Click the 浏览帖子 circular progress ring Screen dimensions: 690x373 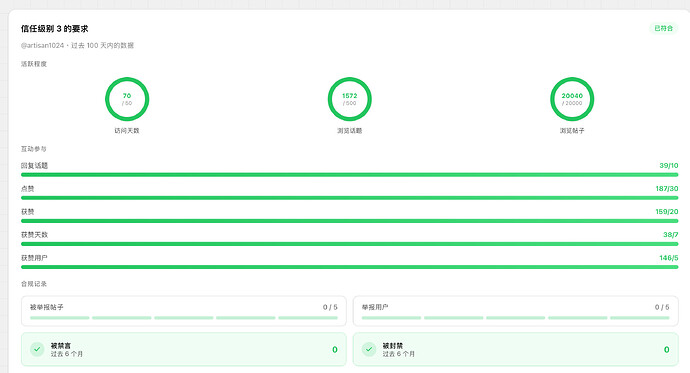click(572, 99)
